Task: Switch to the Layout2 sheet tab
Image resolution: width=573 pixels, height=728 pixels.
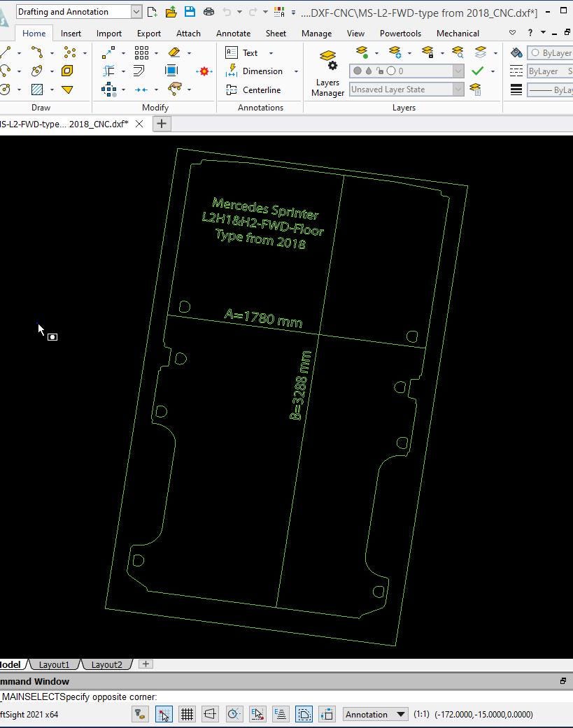Action: click(x=106, y=664)
